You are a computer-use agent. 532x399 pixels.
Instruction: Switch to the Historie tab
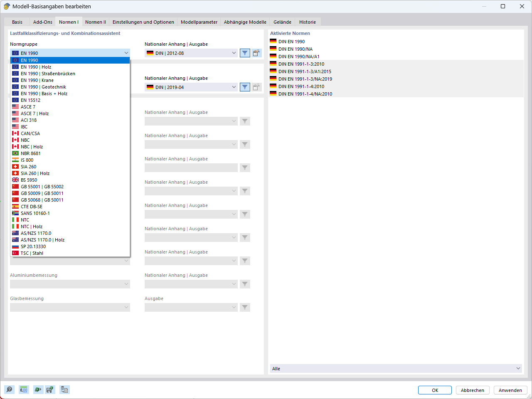click(307, 22)
